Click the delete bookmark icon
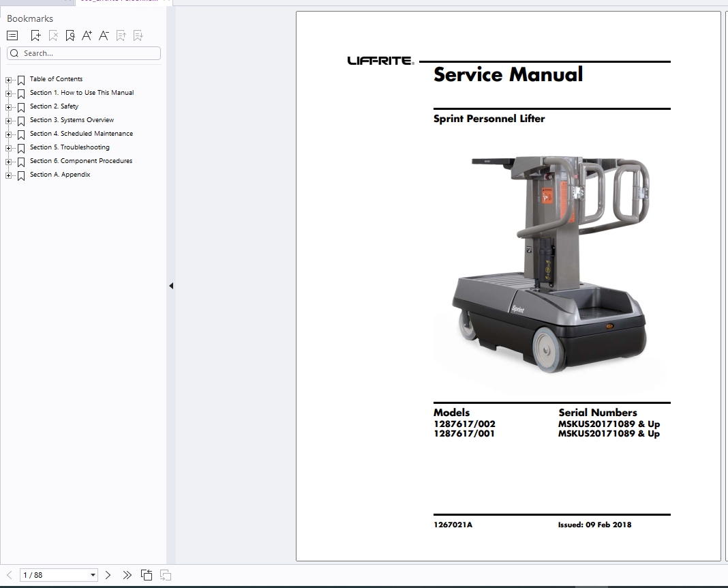The image size is (728, 588). (x=52, y=35)
